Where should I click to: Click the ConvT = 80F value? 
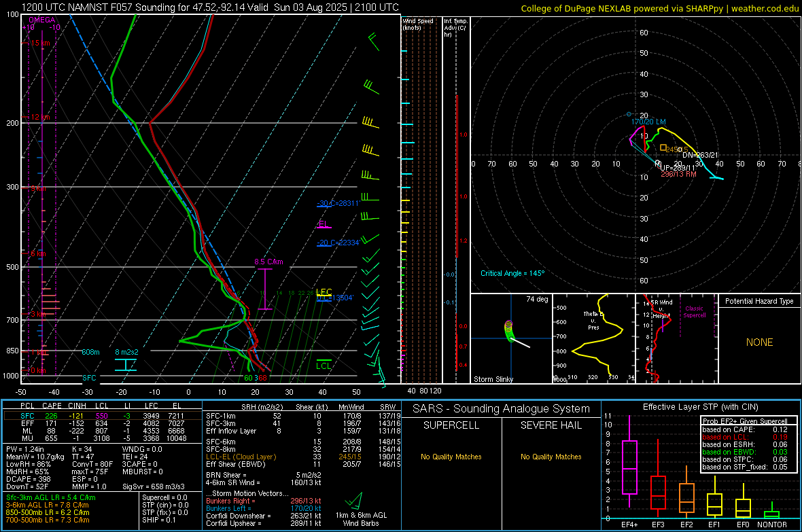[x=92, y=464]
